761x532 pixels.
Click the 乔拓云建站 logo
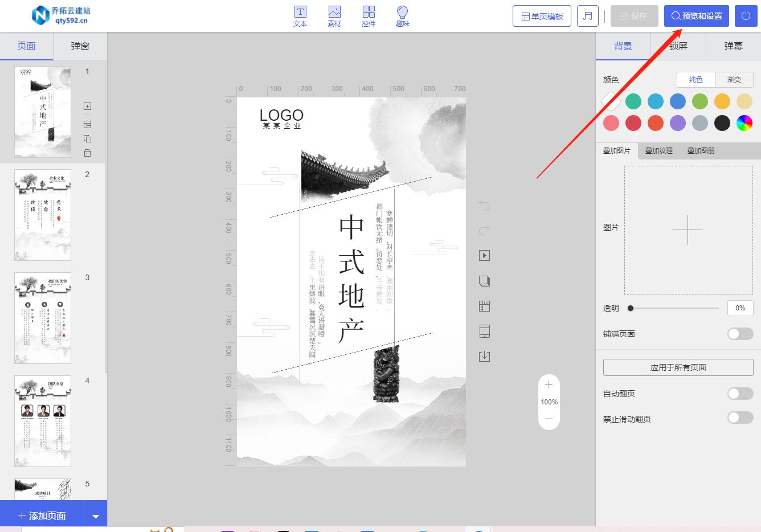coord(61,15)
